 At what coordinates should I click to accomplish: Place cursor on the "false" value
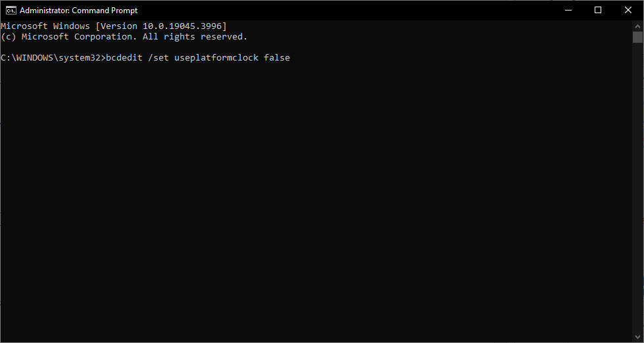(277, 58)
